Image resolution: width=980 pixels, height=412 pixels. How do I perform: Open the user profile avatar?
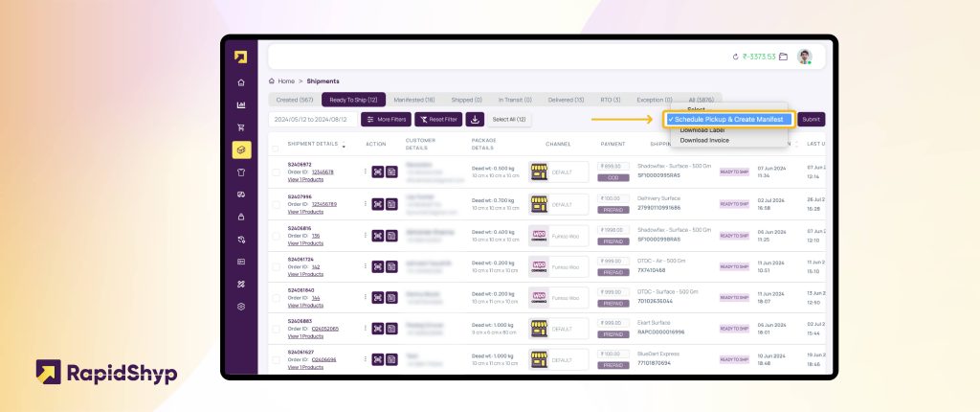coord(804,57)
